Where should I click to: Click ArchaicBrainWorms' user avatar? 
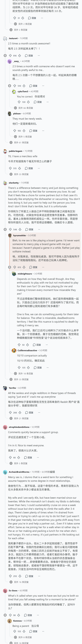(5, 472)
